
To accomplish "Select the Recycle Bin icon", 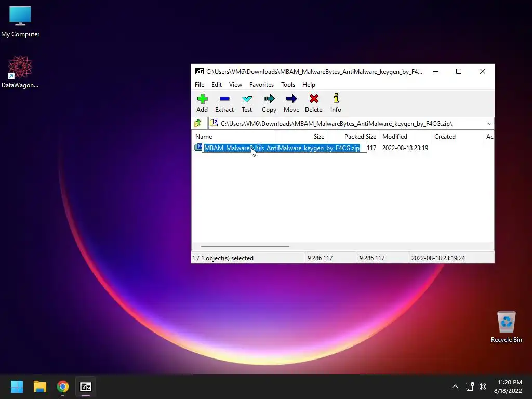I will [x=506, y=327].
